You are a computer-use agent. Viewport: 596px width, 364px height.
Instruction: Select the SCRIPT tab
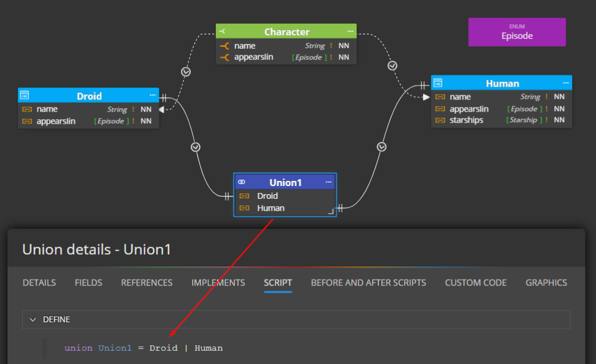pyautogui.click(x=278, y=283)
